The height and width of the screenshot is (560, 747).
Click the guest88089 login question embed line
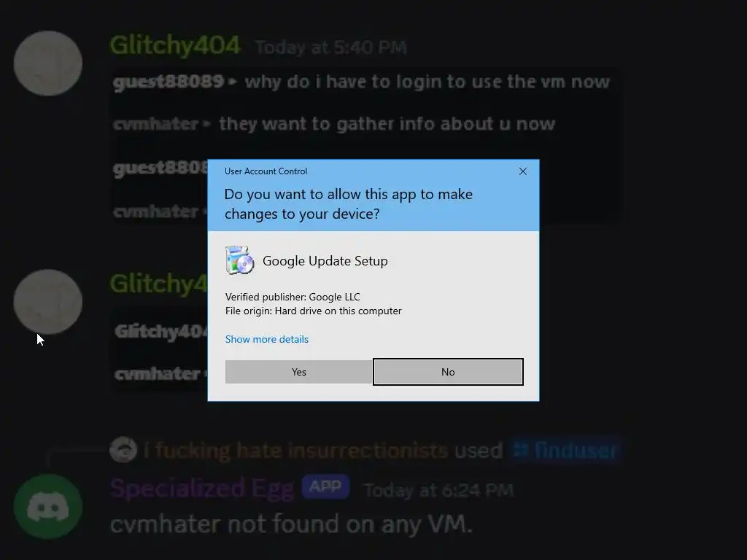pyautogui.click(x=362, y=82)
